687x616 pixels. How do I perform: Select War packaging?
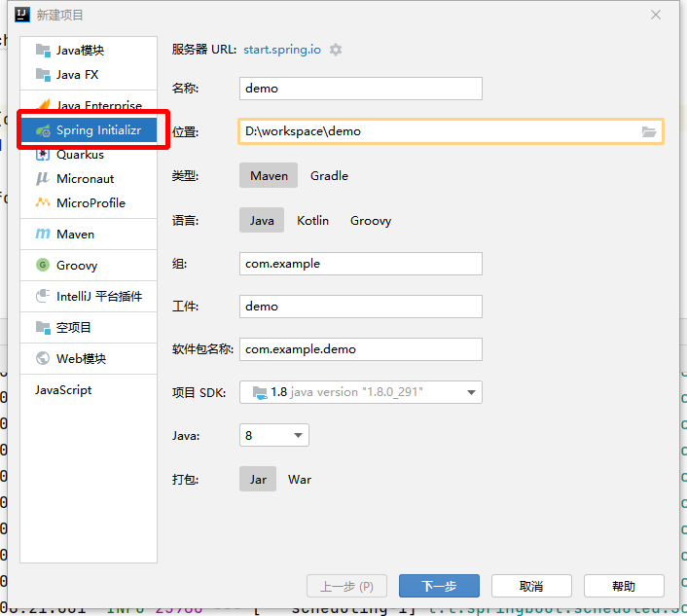click(300, 480)
